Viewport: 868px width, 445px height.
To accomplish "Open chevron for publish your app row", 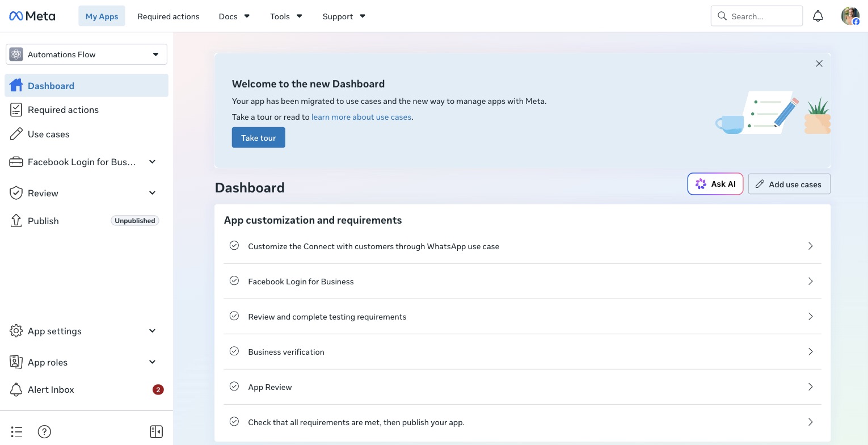I will click(x=810, y=422).
